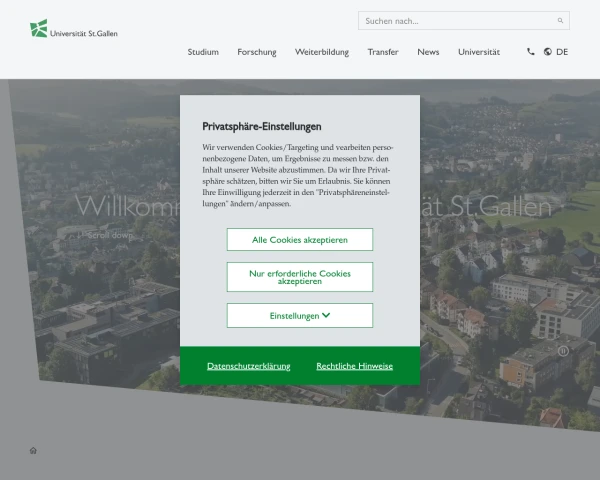
Task: Expand the Einstellungen cookie options
Action: (300, 315)
